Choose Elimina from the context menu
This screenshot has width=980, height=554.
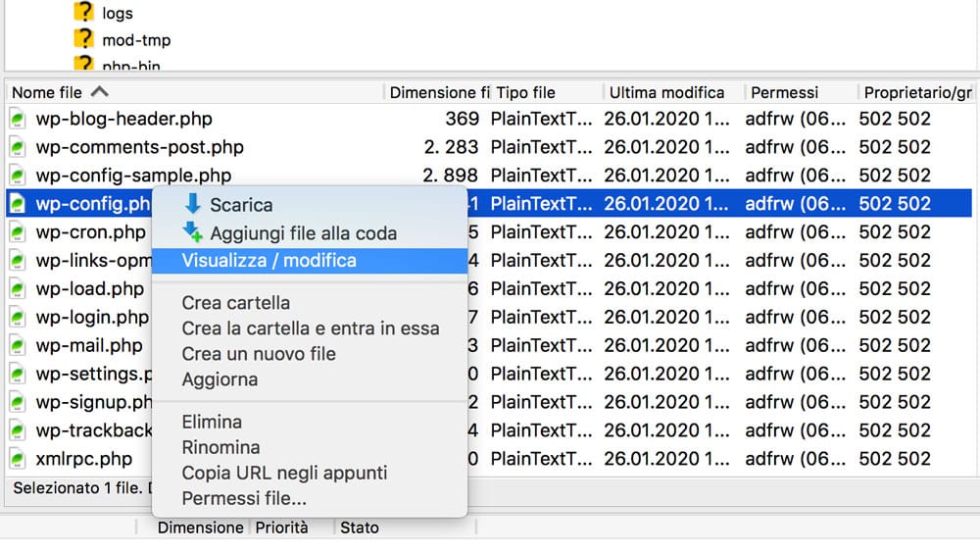pyautogui.click(x=212, y=422)
